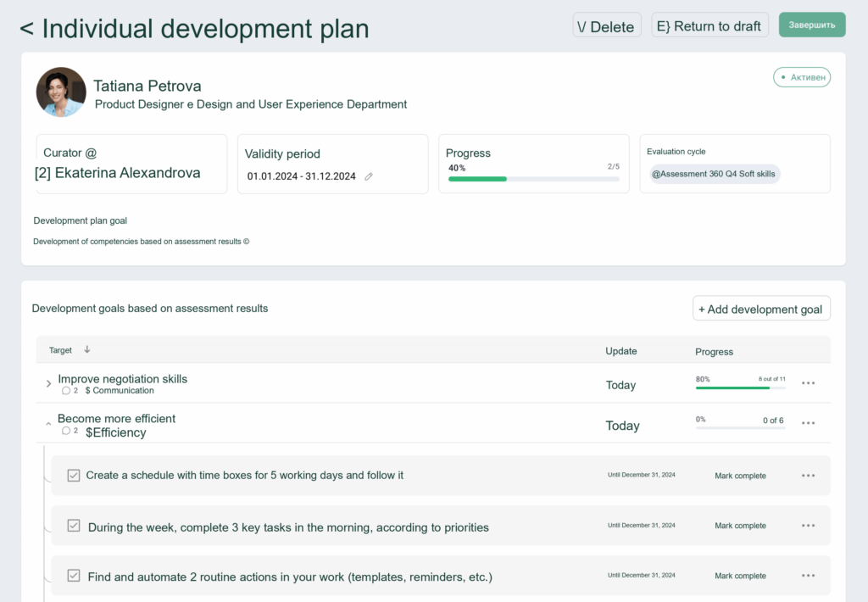The image size is (868, 602).
Task: Expand the Improve negotiation skills goal
Action: (48, 383)
